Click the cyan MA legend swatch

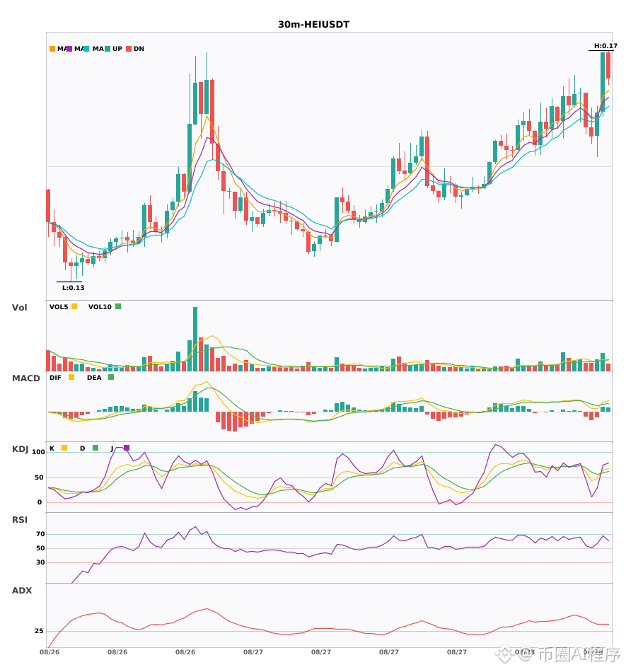coord(86,49)
